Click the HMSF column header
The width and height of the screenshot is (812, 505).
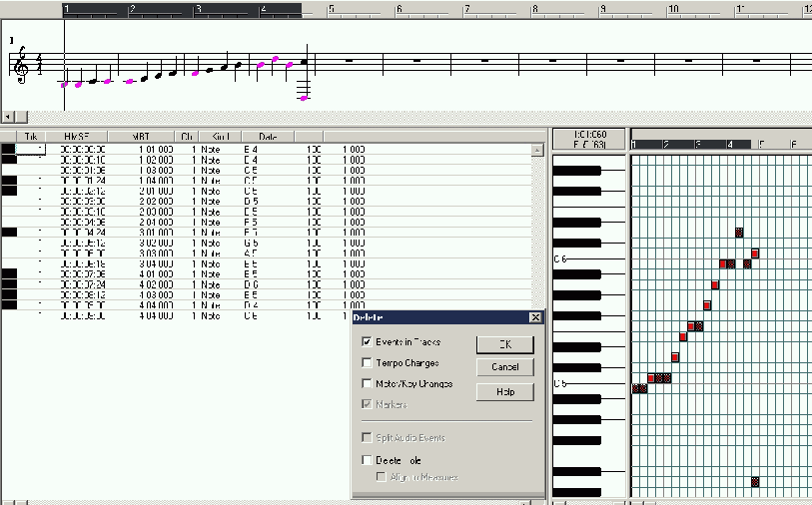click(76, 136)
